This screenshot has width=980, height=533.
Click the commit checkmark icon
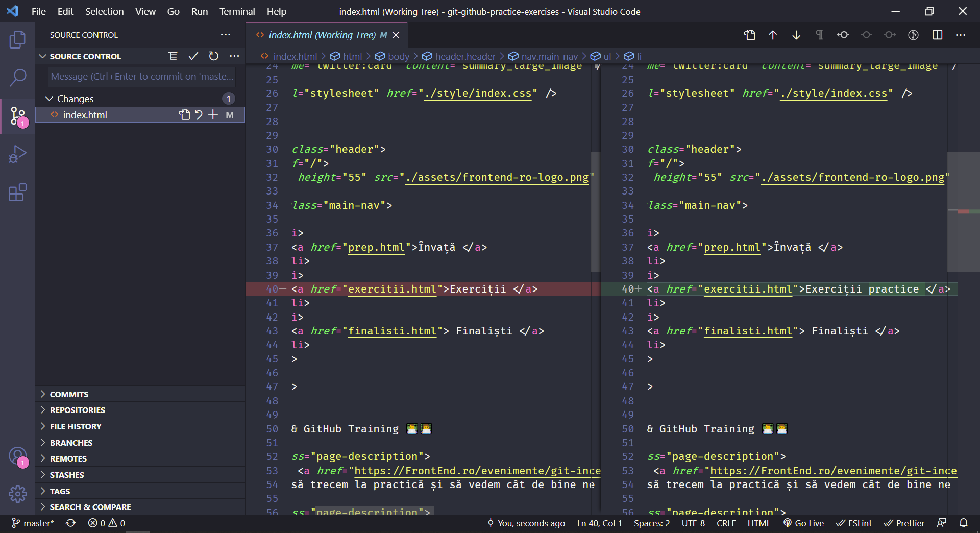193,56
